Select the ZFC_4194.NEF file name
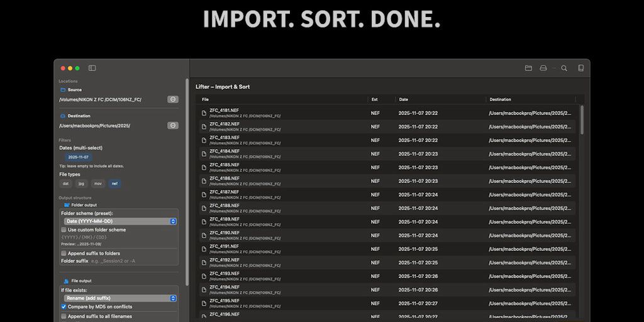This screenshot has width=644, height=322. [x=225, y=287]
